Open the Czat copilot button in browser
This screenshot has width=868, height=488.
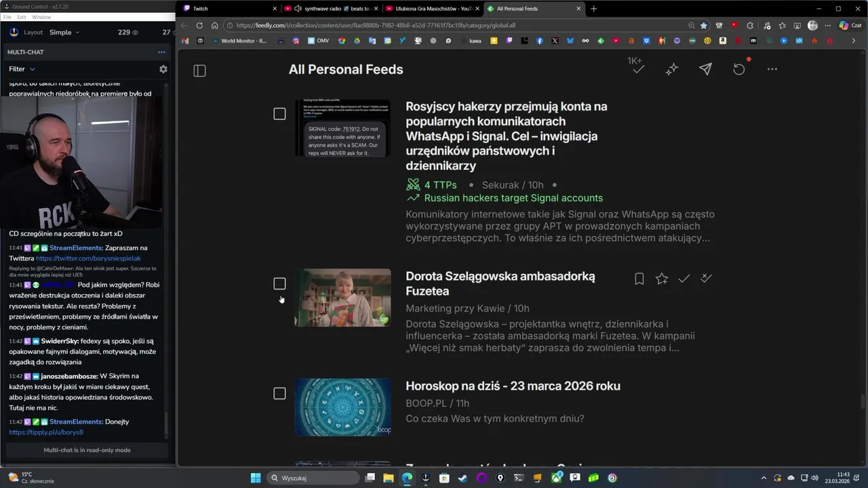coord(852,26)
